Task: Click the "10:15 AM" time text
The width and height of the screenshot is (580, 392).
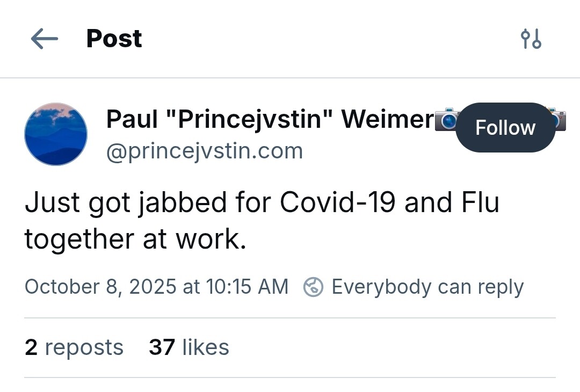Action: 248,287
